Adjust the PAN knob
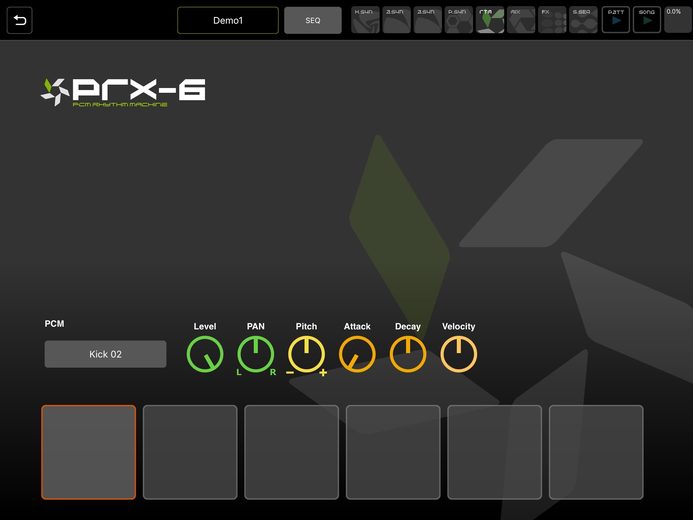Screen dimensions: 693x520 [x=255, y=354]
